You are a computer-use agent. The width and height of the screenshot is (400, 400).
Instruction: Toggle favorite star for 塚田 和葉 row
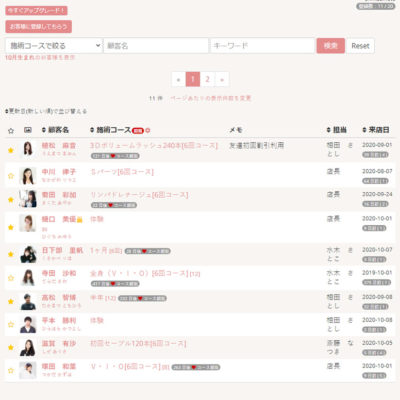pos(11,370)
